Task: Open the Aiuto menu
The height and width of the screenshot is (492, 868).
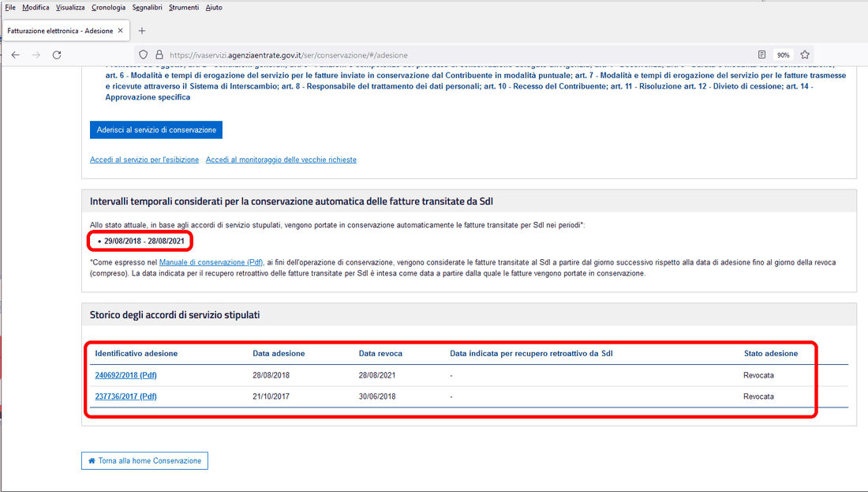Action: (x=214, y=7)
